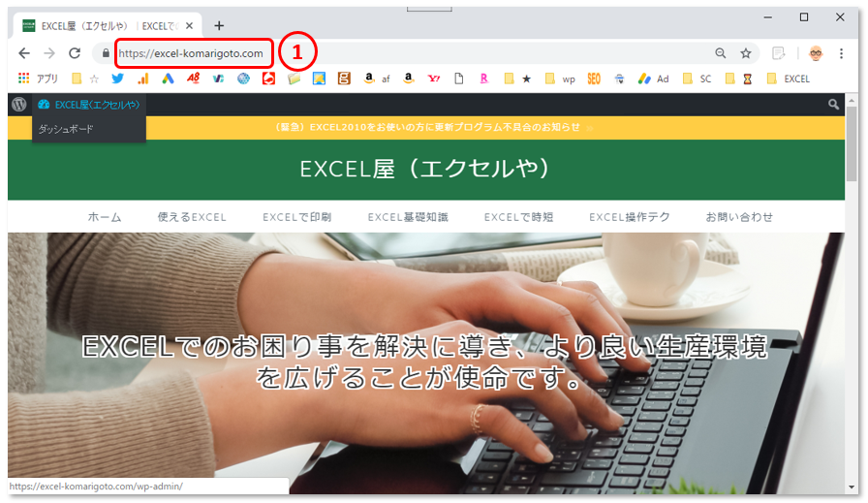Viewport: 868px width, 503px height.
Task: Open the star-labeled bookmarks folder on left
Action: (85, 79)
